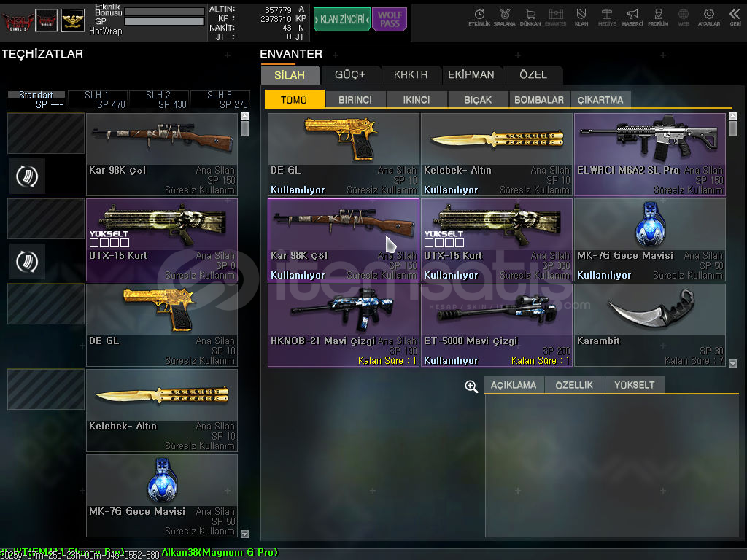Switch to EKİPMAN inventory tab
Screen dimensions: 747x560
pyautogui.click(x=471, y=75)
